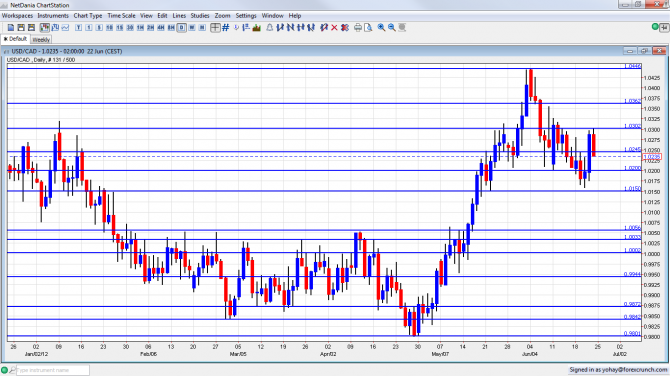This screenshot has height=376, width=670.
Task: Click the first save disk icon
Action: tap(21, 27)
